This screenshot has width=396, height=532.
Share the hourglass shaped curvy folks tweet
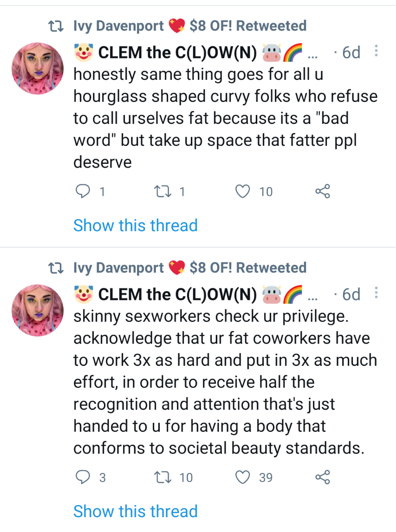[x=322, y=191]
